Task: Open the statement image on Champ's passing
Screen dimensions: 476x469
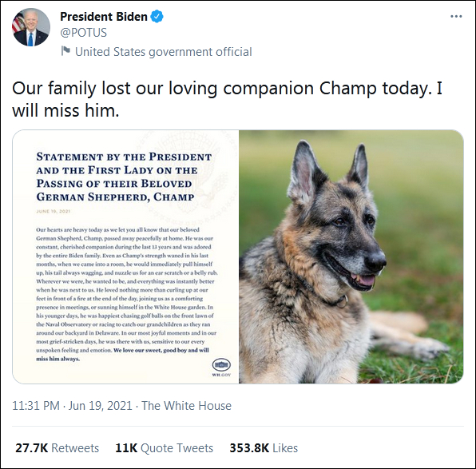Action: (x=125, y=256)
